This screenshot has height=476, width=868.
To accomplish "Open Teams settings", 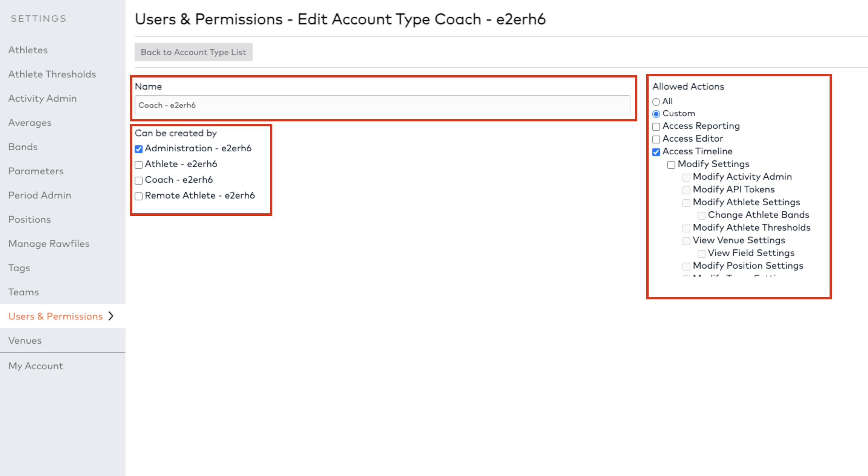I will [24, 292].
